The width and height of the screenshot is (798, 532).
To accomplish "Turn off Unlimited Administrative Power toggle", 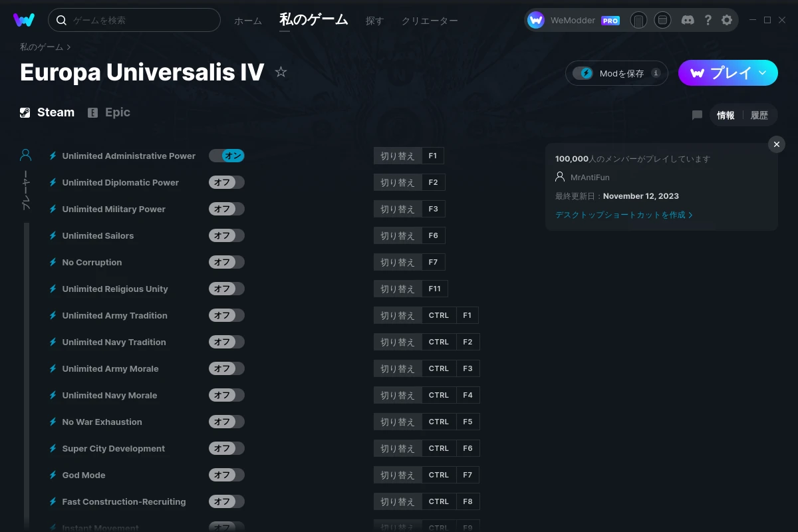I will click(x=227, y=156).
